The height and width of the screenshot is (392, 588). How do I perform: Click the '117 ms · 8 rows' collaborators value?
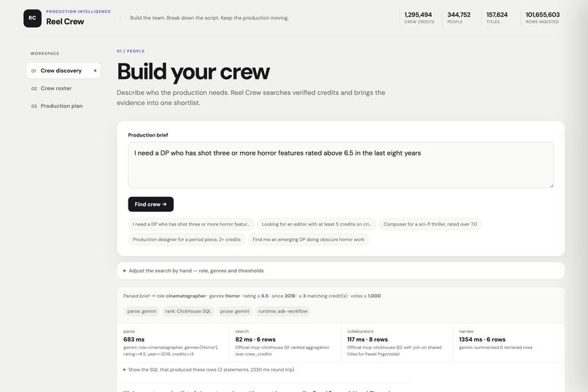368,339
